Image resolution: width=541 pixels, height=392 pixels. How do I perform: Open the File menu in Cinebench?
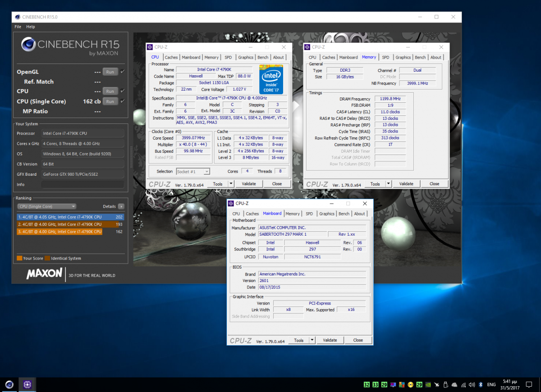tap(18, 27)
